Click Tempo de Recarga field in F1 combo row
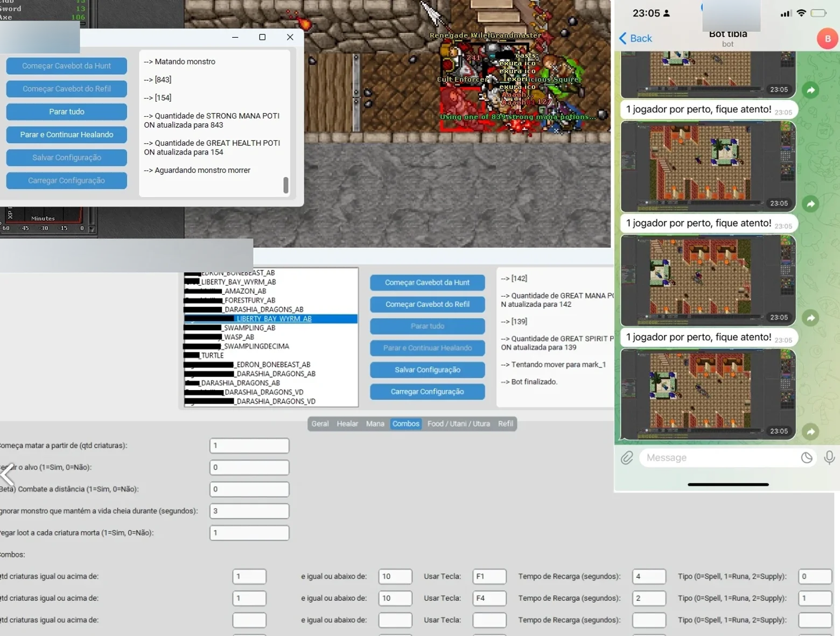 point(649,577)
